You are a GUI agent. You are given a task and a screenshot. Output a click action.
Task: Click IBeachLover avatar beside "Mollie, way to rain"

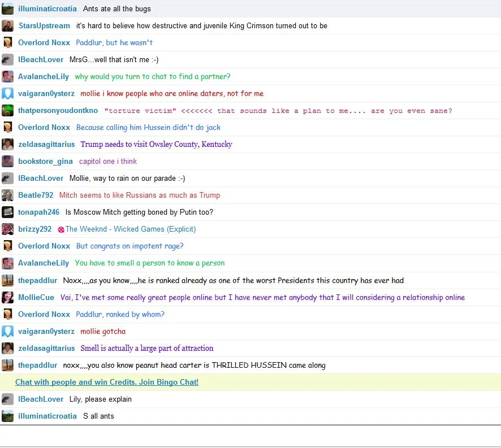[x=8, y=178]
